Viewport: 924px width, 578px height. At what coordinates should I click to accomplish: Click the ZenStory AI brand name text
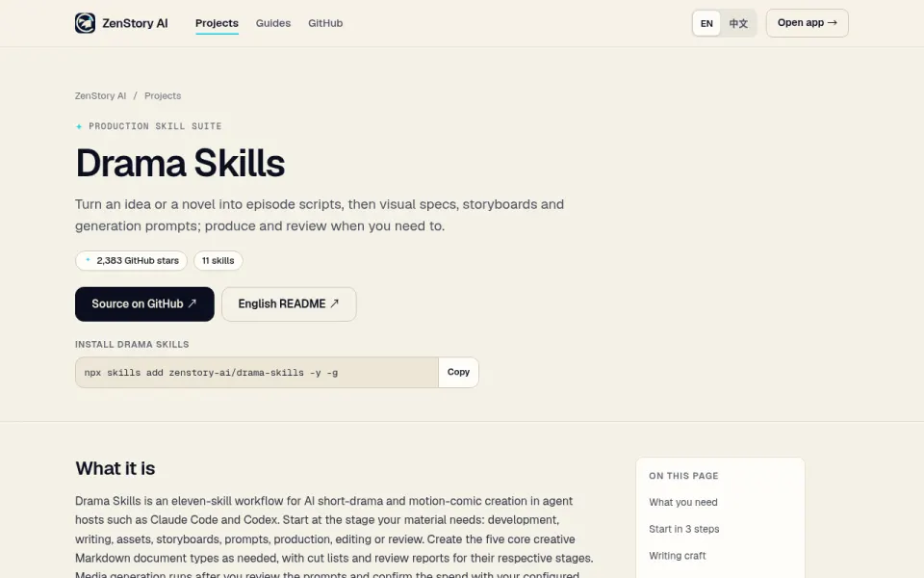pos(135,23)
